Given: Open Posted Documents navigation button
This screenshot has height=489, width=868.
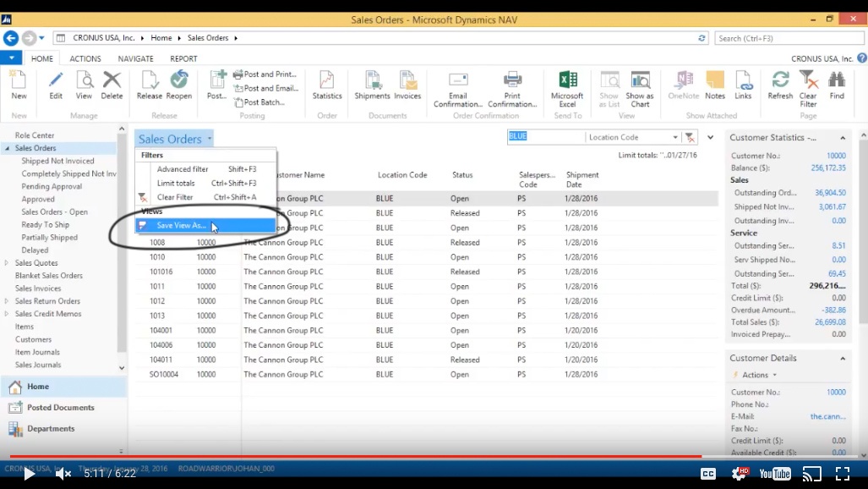Looking at the screenshot, I should coord(63,408).
